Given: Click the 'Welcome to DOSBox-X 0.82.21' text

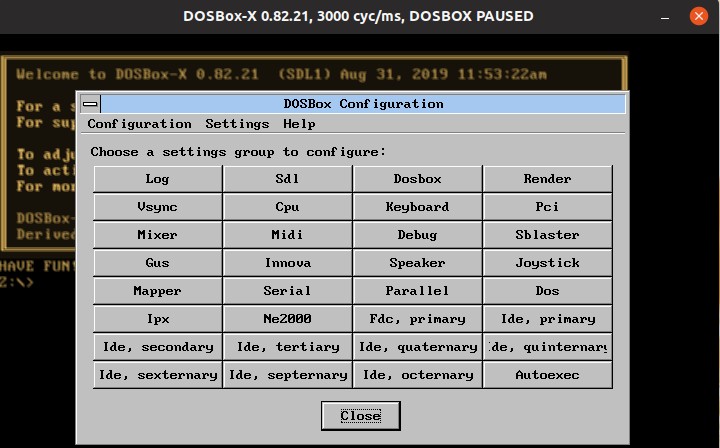Looking at the screenshot, I should 137,74.
